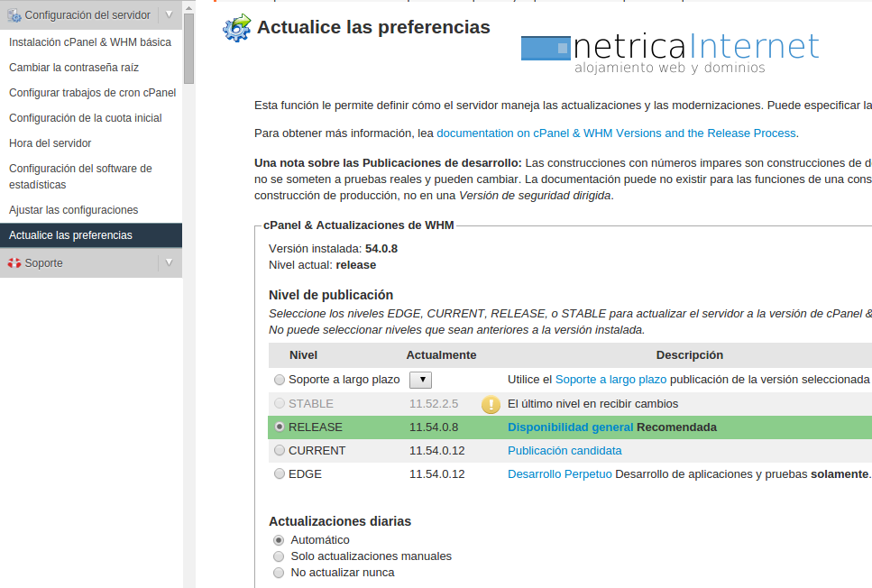Expand the Soporte section arrow
Screen dimensions: 872x588
tap(170, 262)
